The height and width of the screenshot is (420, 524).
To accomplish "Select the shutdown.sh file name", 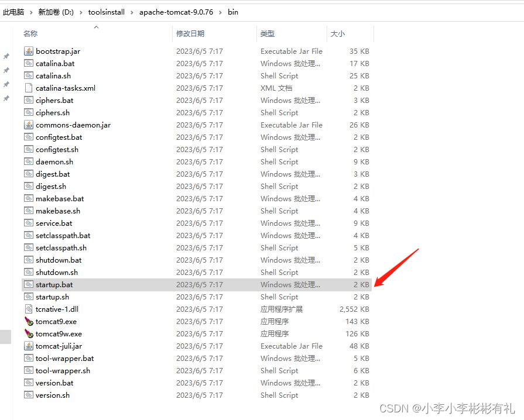I will point(57,273).
